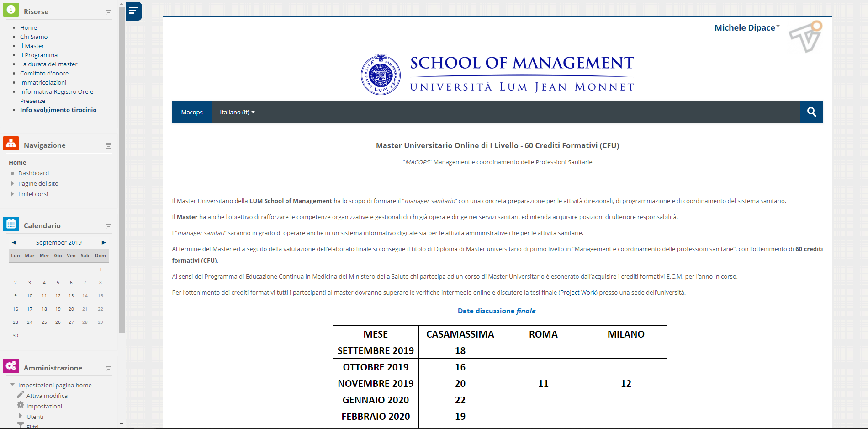Click the pencil icon next to Attiva modifica
Image resolution: width=868 pixels, height=429 pixels.
[x=21, y=394]
